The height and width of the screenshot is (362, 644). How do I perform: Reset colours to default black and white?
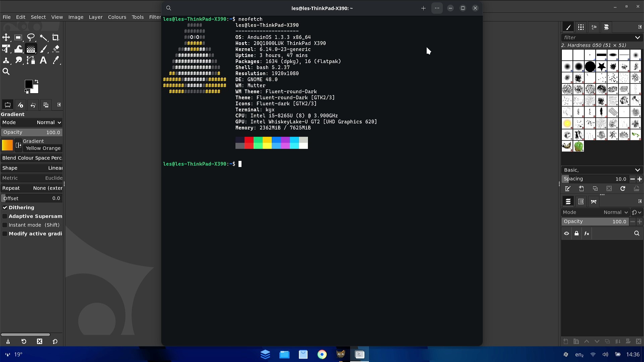pyautogui.click(x=26, y=92)
